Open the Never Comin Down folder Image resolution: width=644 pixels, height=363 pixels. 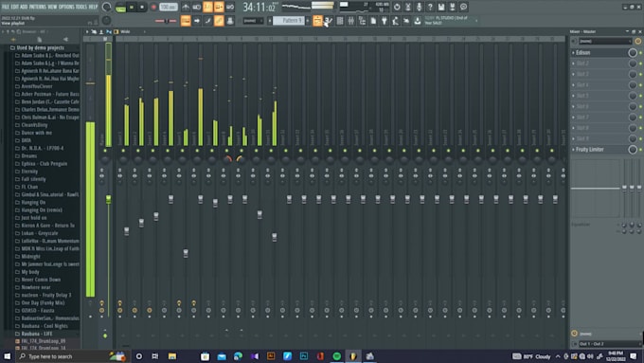pos(41,280)
